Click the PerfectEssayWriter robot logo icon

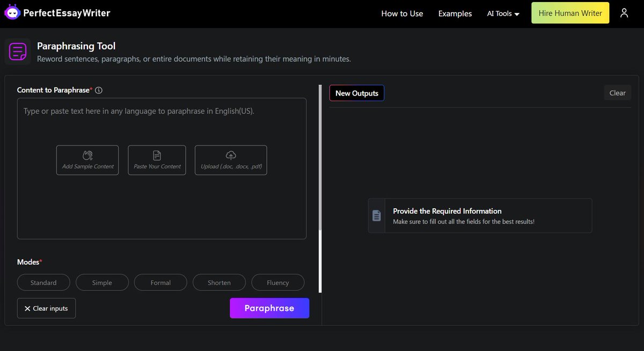coord(13,12)
